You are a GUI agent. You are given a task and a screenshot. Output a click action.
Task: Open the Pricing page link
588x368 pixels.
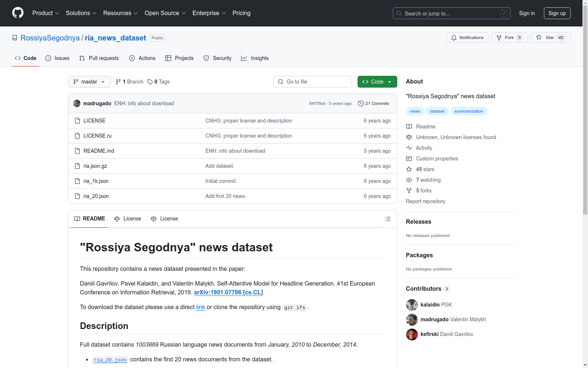pos(241,13)
